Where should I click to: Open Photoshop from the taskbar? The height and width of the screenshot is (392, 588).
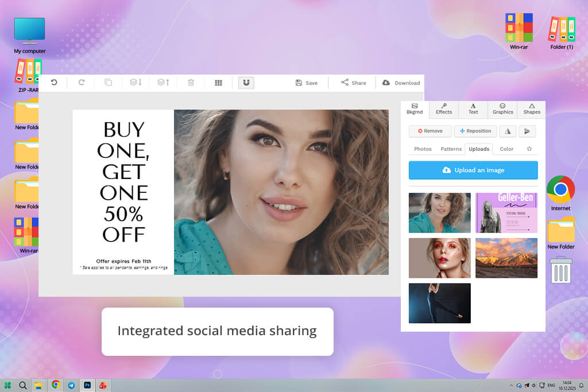(87, 385)
